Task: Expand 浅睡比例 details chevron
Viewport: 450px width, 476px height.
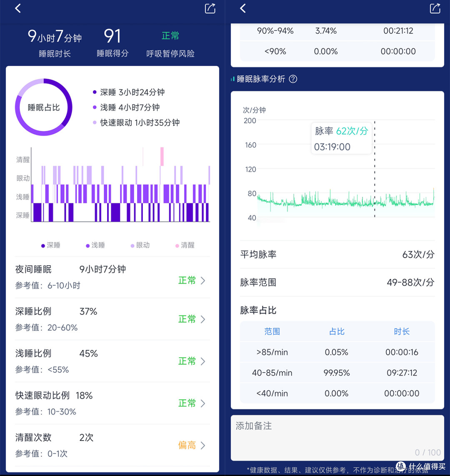Action: 203,361
